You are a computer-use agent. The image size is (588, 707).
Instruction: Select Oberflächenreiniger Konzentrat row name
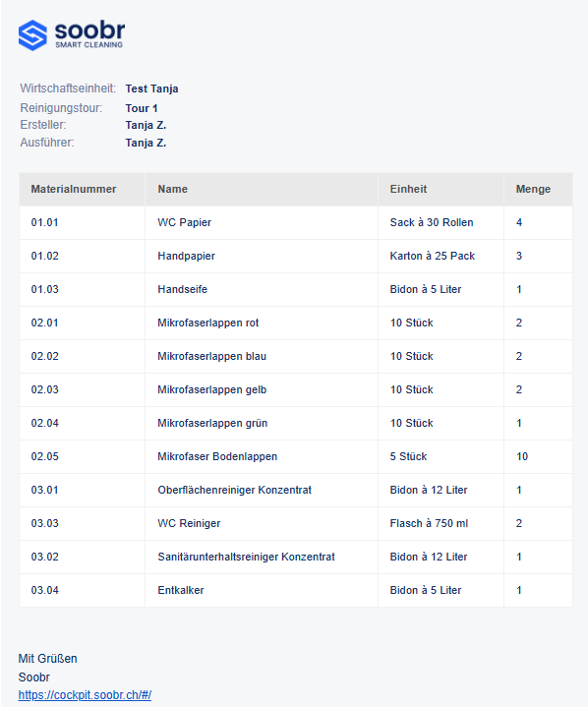pos(234,490)
